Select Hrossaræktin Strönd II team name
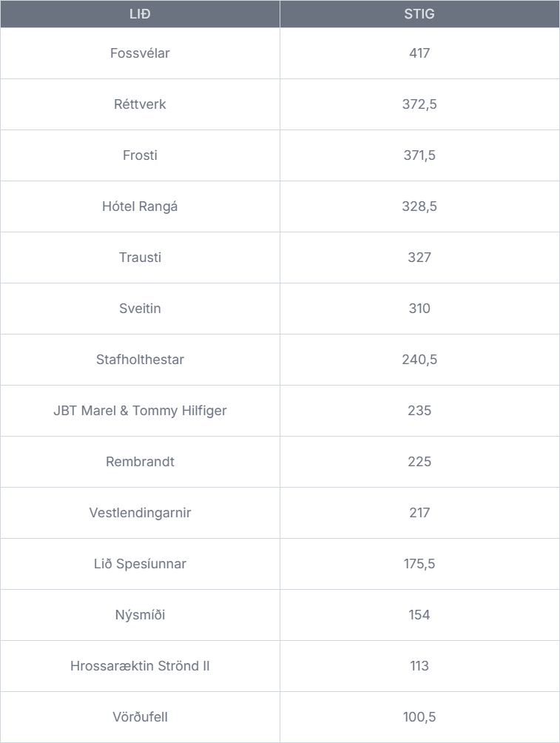560x743 pixels. (x=140, y=666)
